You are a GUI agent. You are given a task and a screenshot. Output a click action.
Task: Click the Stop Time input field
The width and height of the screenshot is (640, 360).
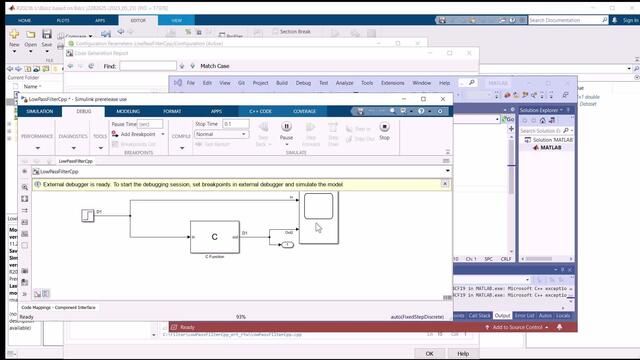point(236,124)
